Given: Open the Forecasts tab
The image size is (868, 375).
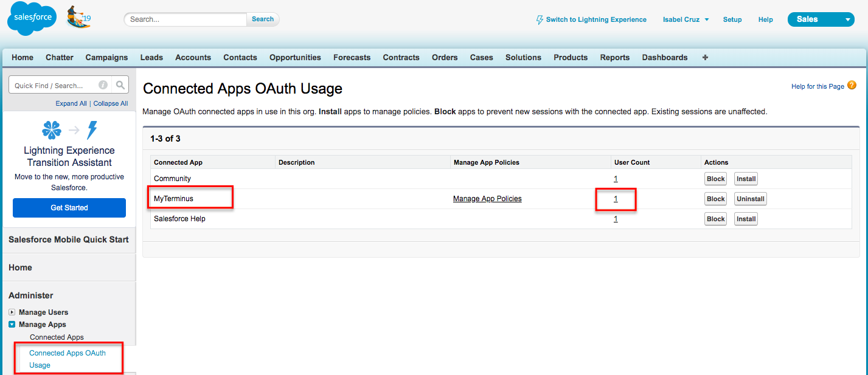Looking at the screenshot, I should 352,57.
